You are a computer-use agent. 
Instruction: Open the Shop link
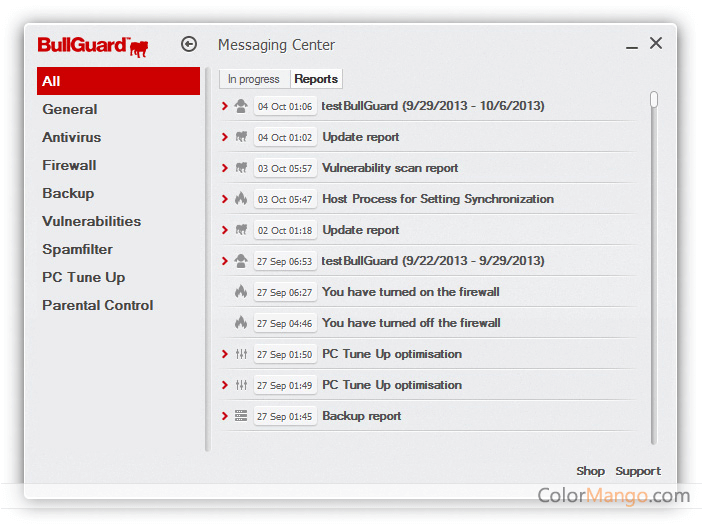pos(591,471)
